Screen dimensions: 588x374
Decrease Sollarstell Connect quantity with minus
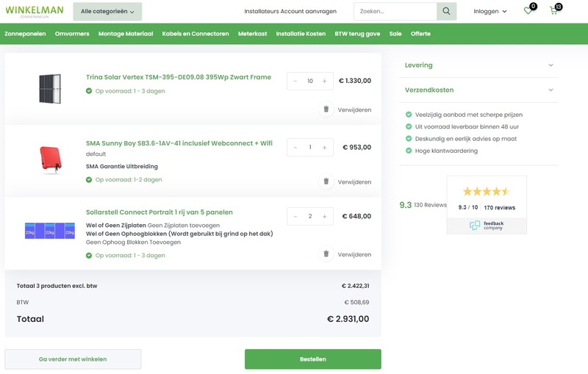[295, 217]
